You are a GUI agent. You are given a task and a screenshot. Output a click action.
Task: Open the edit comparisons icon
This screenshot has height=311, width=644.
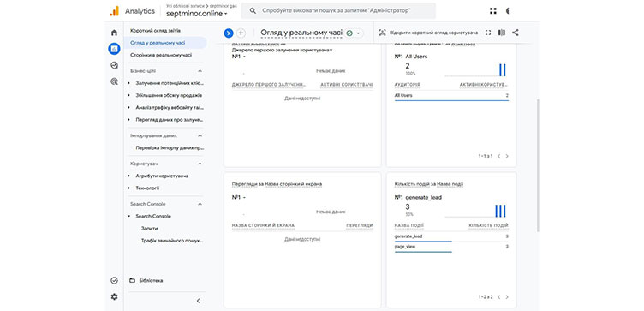pyautogui.click(x=502, y=33)
